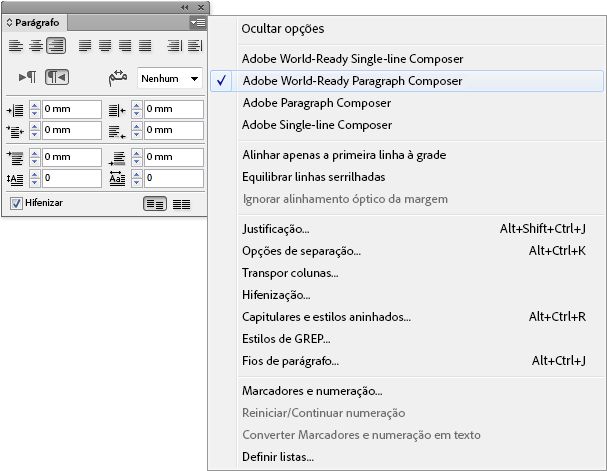Focus the right indent 0 mm field
The width and height of the screenshot is (607, 471).
pos(174,109)
